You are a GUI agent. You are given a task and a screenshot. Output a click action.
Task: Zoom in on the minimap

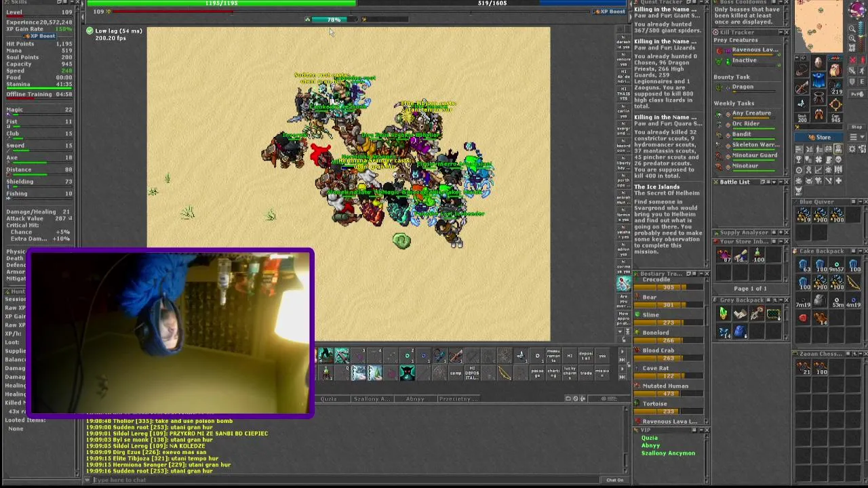(852, 38)
